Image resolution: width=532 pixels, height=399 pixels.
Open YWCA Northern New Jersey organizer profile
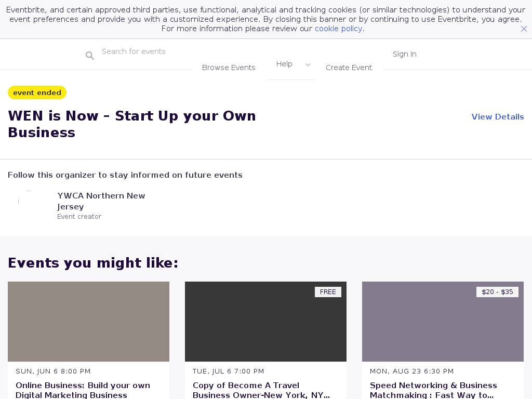[x=101, y=201]
